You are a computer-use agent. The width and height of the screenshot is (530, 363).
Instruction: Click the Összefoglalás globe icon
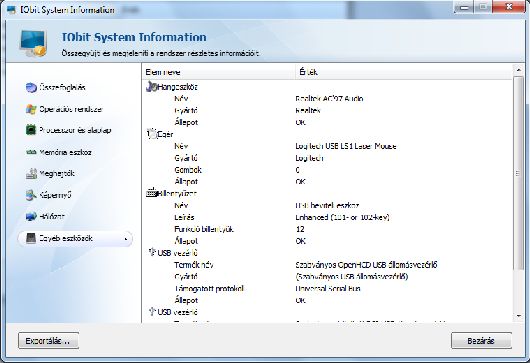31,88
